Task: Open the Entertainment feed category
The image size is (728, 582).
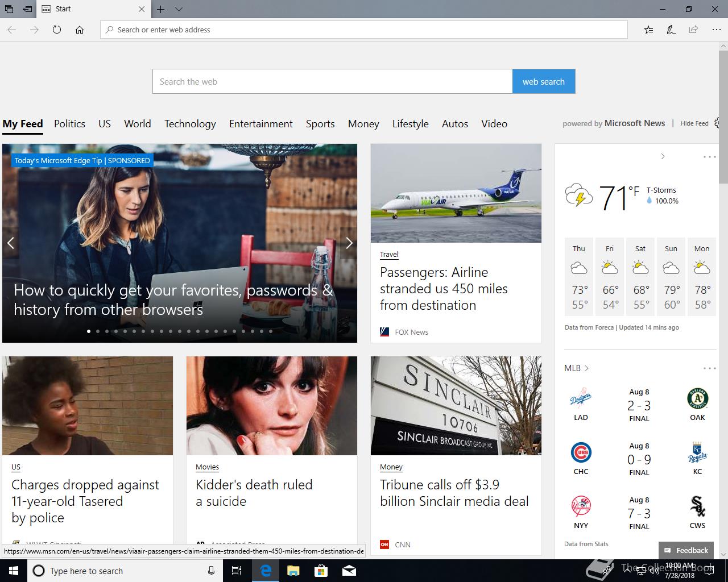Action: [x=261, y=124]
